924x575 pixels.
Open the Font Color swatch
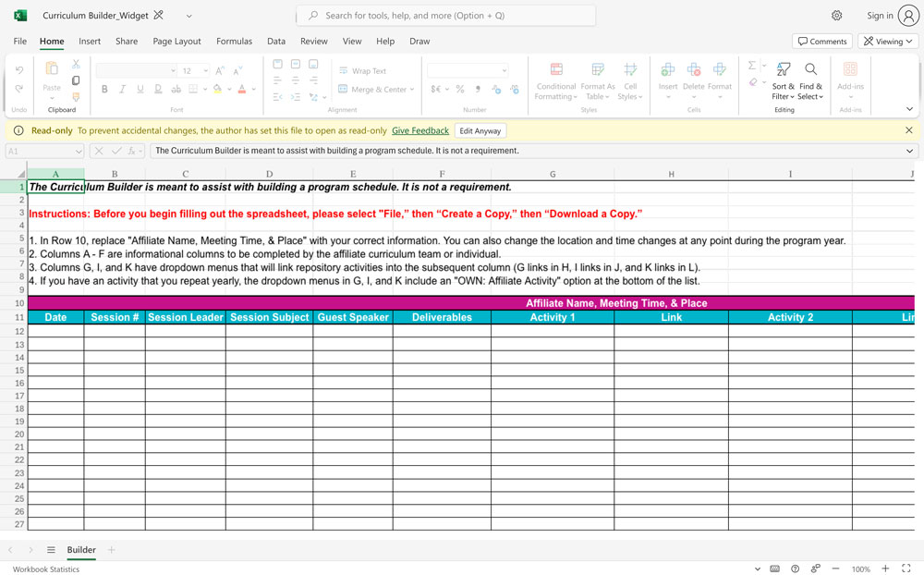[241, 89]
